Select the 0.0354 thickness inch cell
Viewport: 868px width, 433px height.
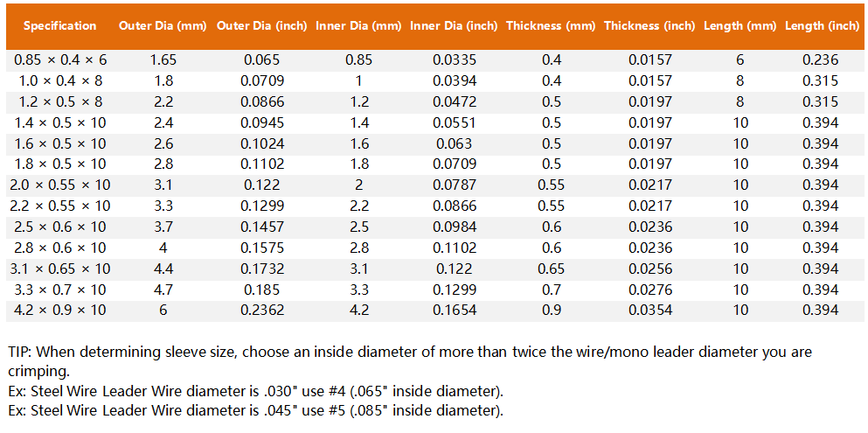pos(649,311)
